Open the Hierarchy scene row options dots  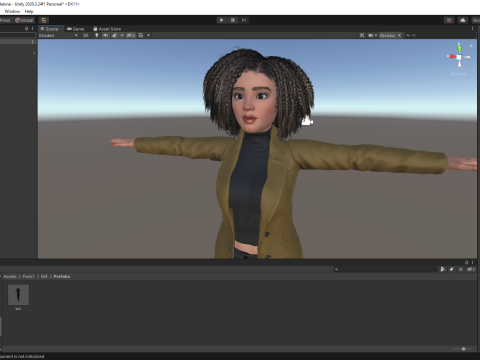coord(32,42)
